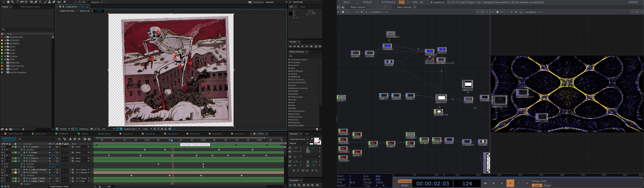644x188 pixels.
Task: Open the Custom View 1 dropdown
Action: (132, 129)
